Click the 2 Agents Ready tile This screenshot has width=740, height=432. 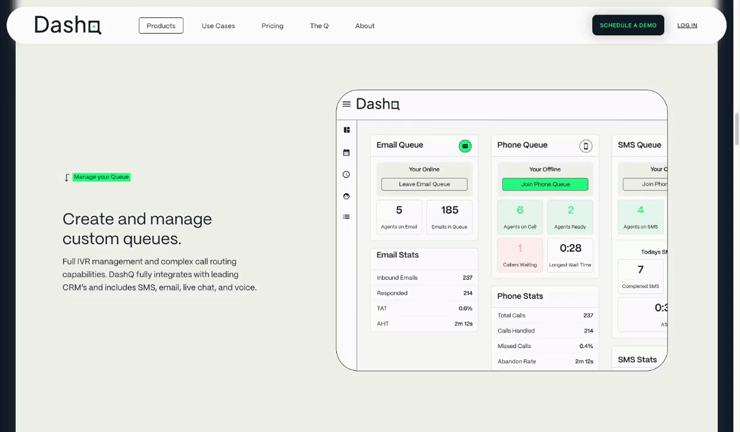(x=570, y=217)
